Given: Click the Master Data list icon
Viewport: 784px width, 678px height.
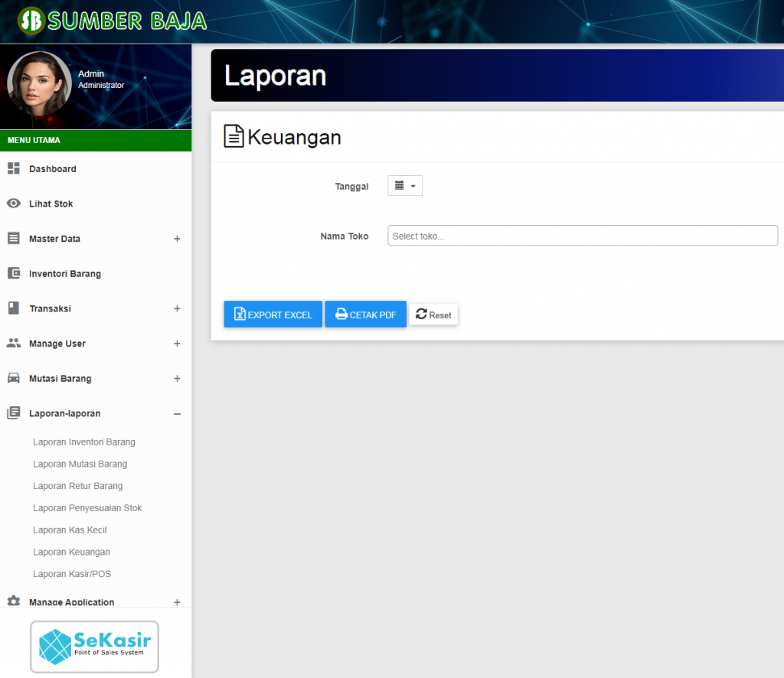Looking at the screenshot, I should point(14,238).
